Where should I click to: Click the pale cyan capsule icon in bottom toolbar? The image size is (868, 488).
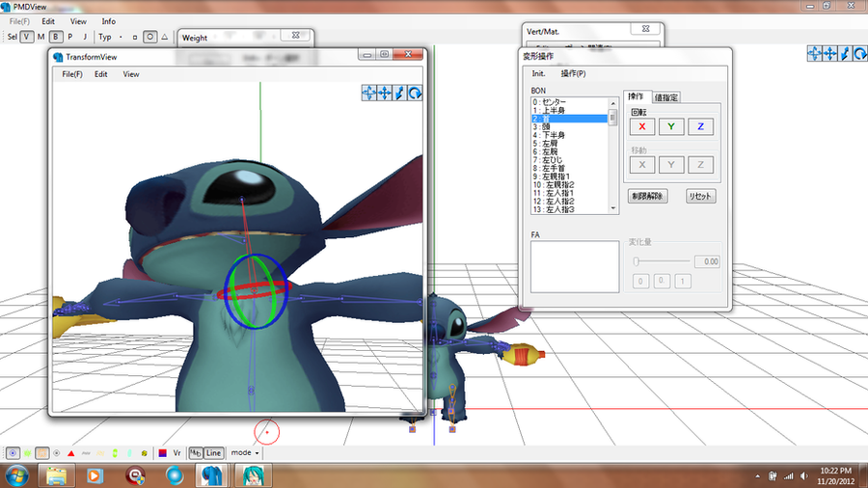tap(129, 453)
